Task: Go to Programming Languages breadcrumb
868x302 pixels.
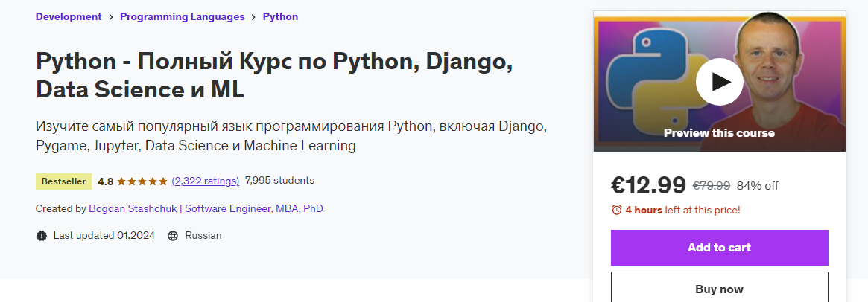Action: click(x=183, y=17)
